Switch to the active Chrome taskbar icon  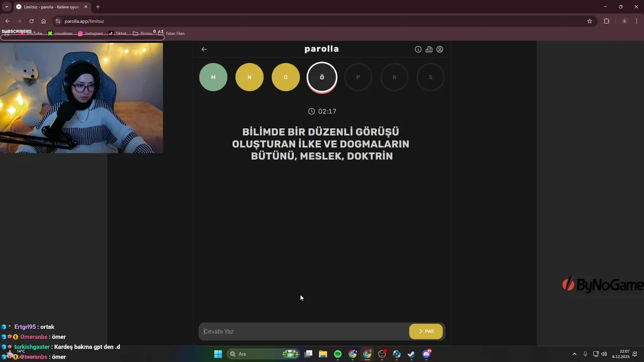point(367,354)
